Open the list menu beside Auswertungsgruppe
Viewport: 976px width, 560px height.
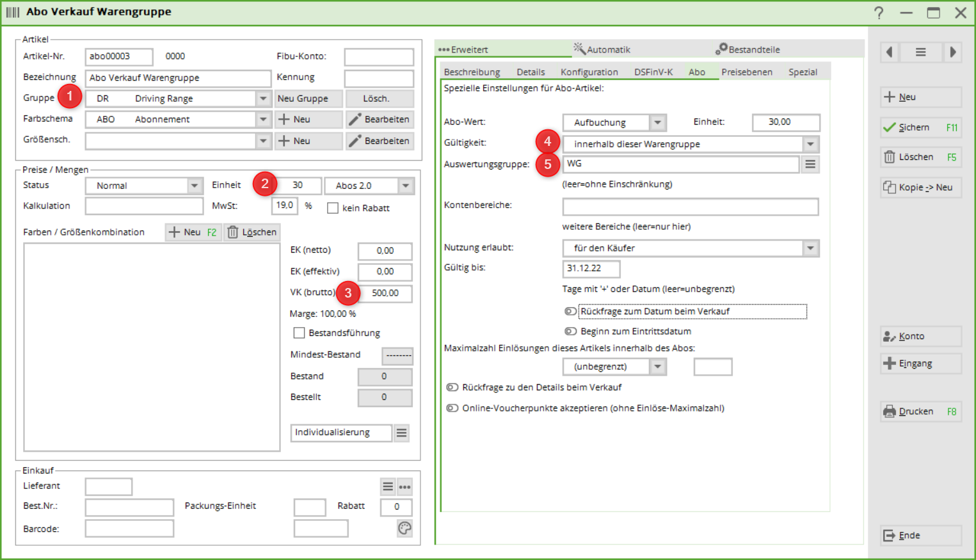810,164
